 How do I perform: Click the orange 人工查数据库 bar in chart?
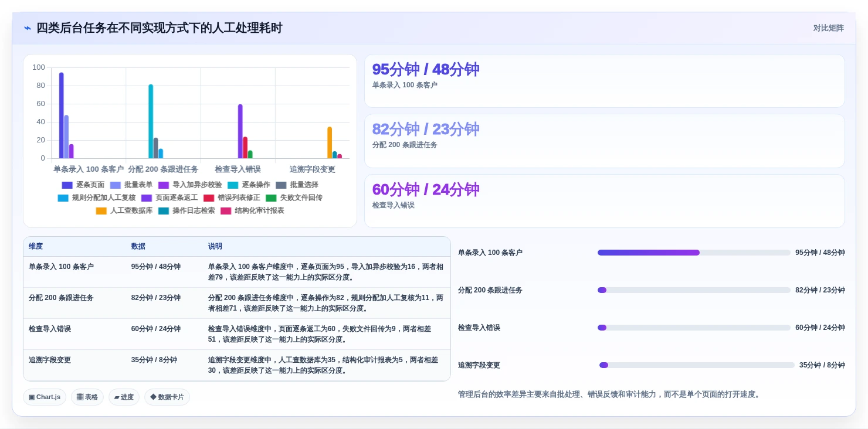point(330,142)
